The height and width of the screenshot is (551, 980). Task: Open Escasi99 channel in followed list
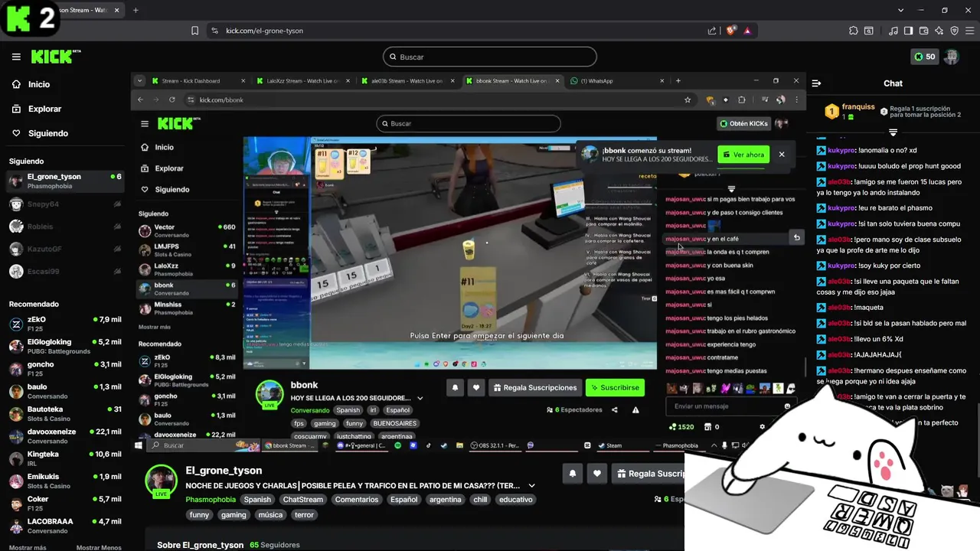65,271
